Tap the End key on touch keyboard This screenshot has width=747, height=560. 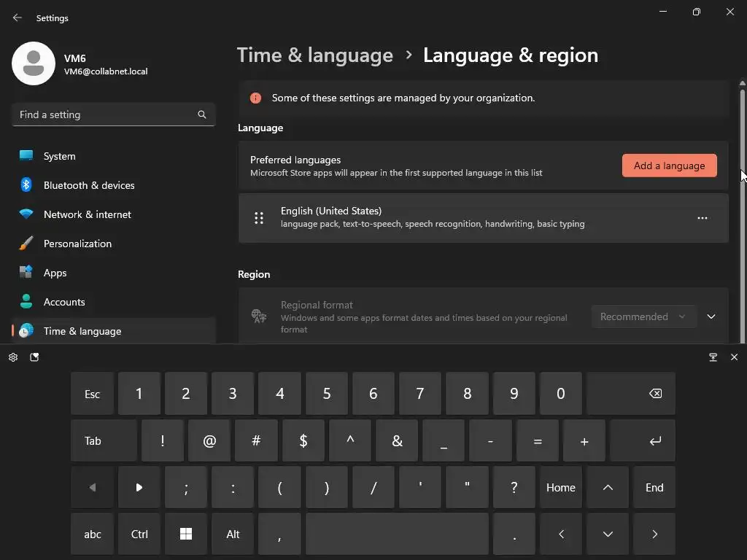click(x=654, y=488)
